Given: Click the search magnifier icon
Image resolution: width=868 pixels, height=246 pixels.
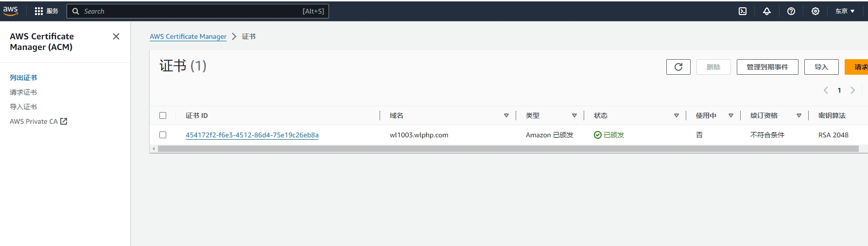Looking at the screenshot, I should point(75,11).
